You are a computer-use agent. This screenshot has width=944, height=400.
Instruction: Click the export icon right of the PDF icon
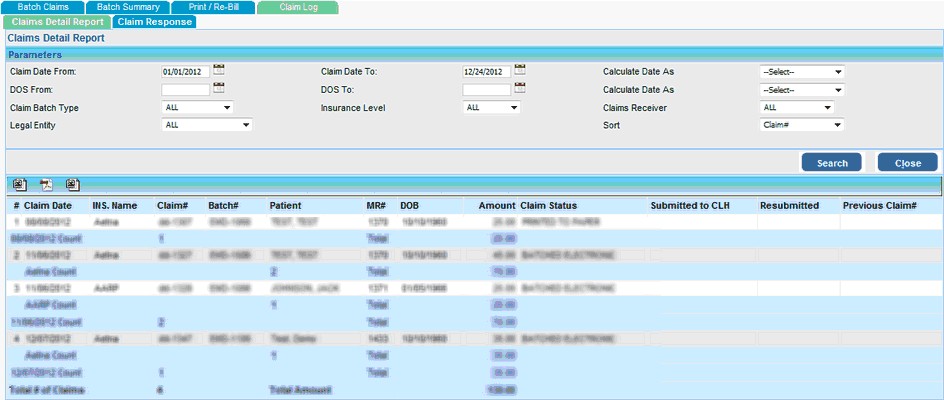coord(72,184)
